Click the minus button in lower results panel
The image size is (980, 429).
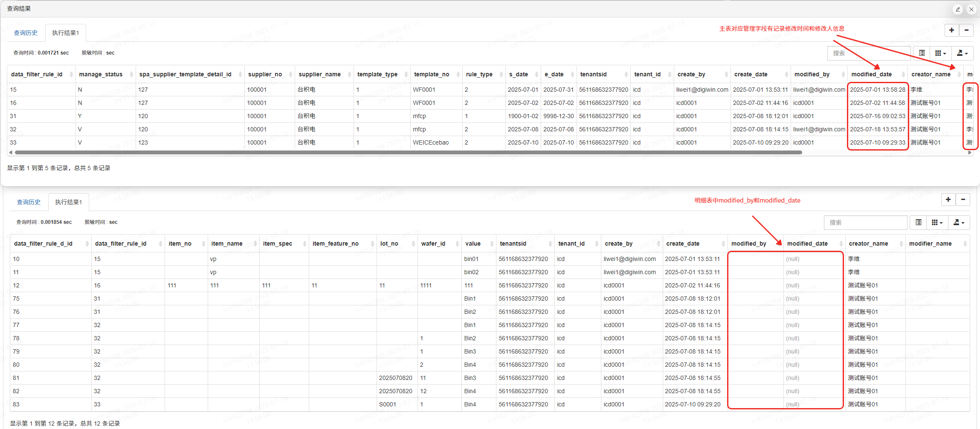[963, 200]
